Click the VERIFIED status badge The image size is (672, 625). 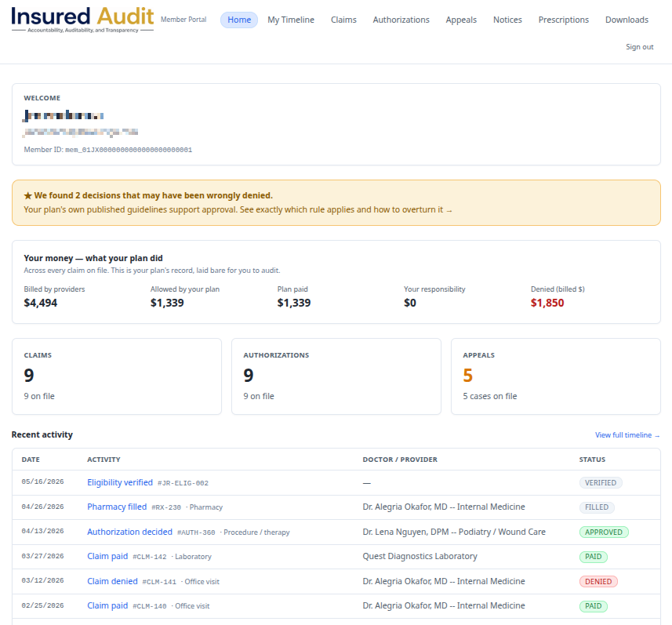pos(601,483)
